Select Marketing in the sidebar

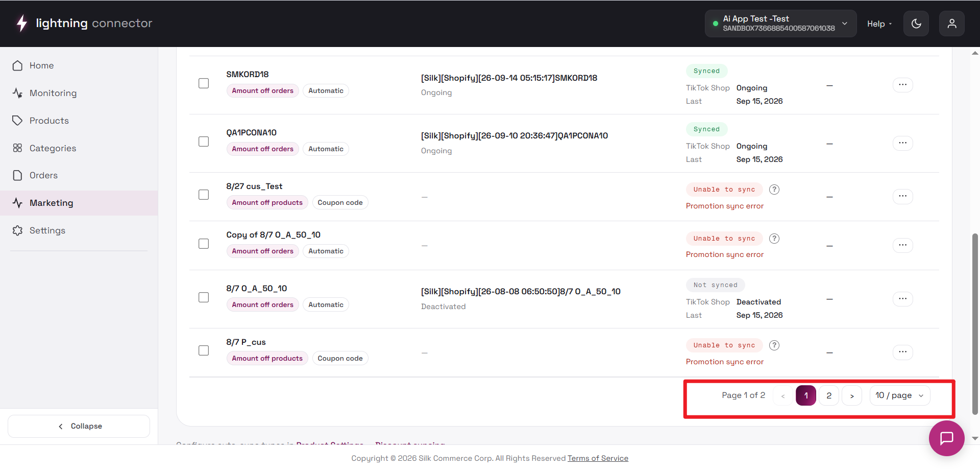click(x=79, y=203)
